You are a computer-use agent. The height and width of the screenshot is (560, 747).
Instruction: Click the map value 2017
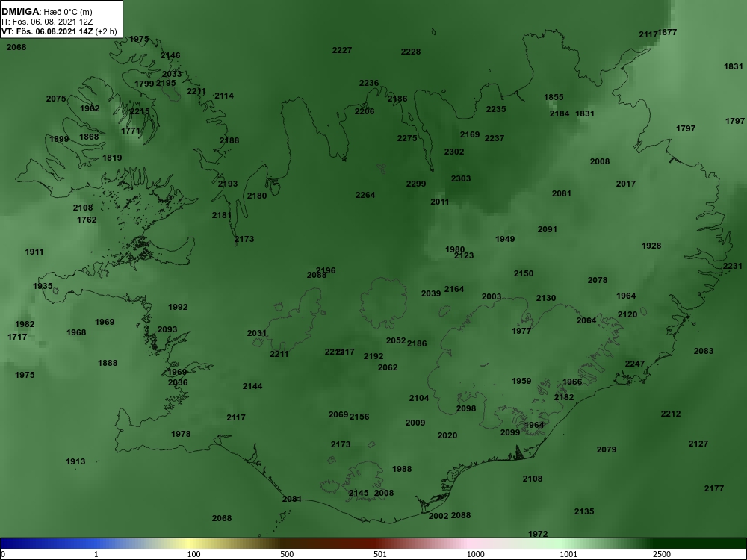(625, 184)
